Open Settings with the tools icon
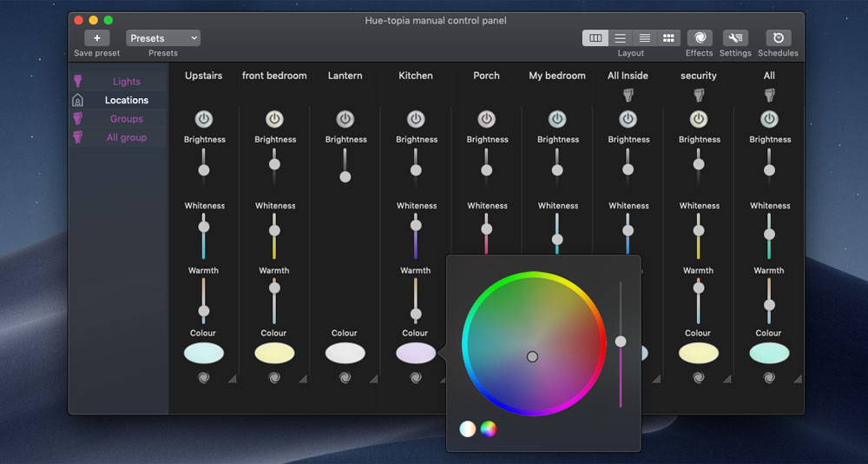868x464 pixels. pos(735,38)
